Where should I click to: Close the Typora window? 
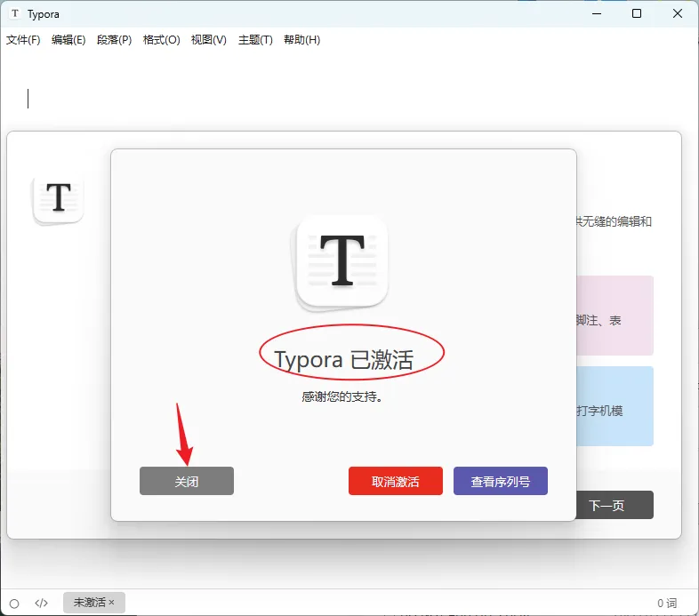click(x=677, y=14)
